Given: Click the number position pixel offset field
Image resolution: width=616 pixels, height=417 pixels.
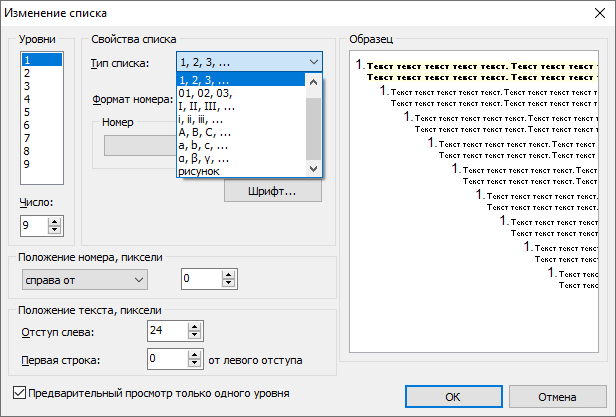Looking at the screenshot, I should (200, 277).
